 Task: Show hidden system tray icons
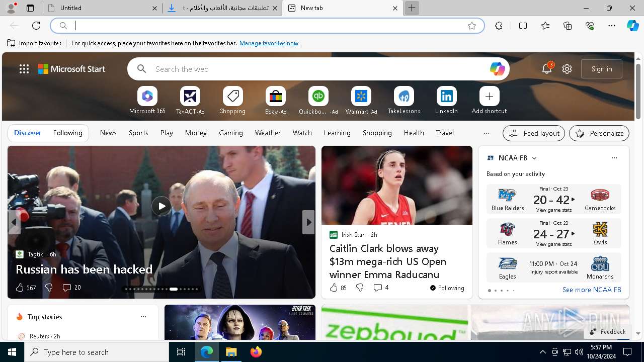pyautogui.click(x=543, y=352)
